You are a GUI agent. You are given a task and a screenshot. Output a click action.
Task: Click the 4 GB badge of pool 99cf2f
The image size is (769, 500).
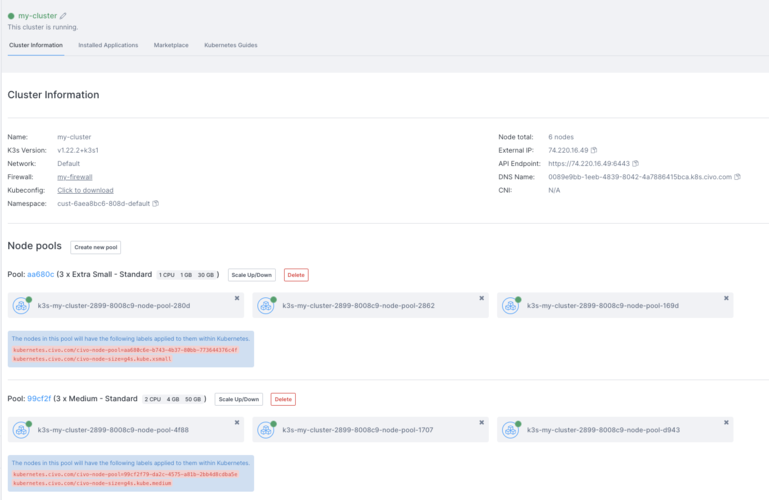[173, 399]
